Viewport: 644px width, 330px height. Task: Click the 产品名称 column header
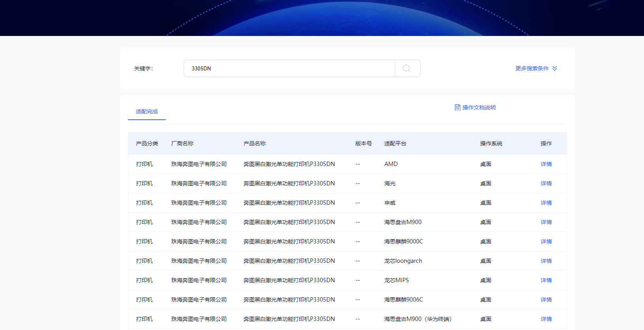(255, 143)
